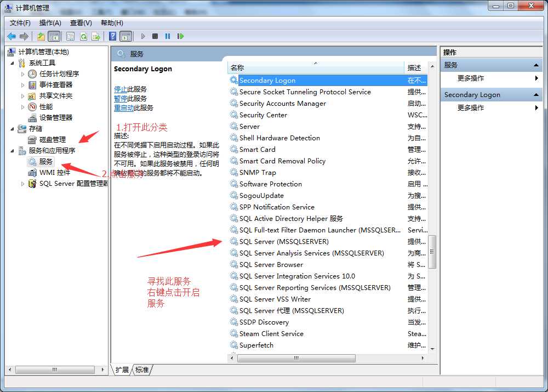
Task: Click services list horizontal scrollbar thumb
Action: 296,358
